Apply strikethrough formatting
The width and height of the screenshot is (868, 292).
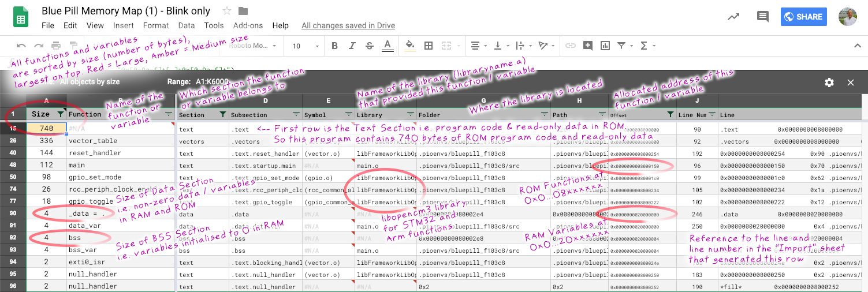[x=369, y=46]
